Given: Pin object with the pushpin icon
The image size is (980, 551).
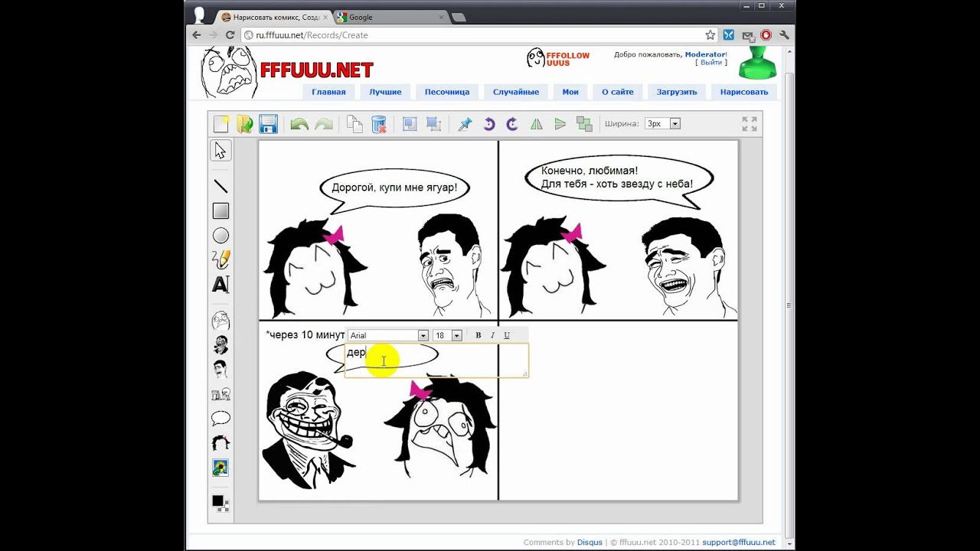Looking at the screenshot, I should pos(465,124).
